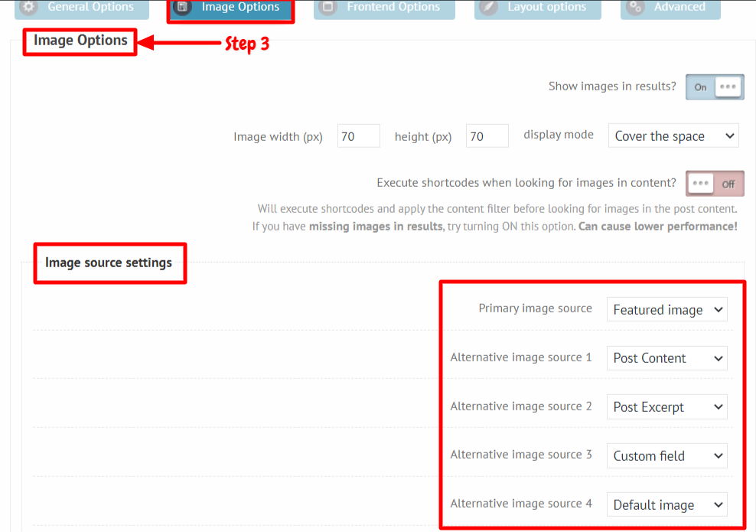Screen dimensions: 756x532
Task: Click the Image Options section heading
Action: click(x=80, y=41)
